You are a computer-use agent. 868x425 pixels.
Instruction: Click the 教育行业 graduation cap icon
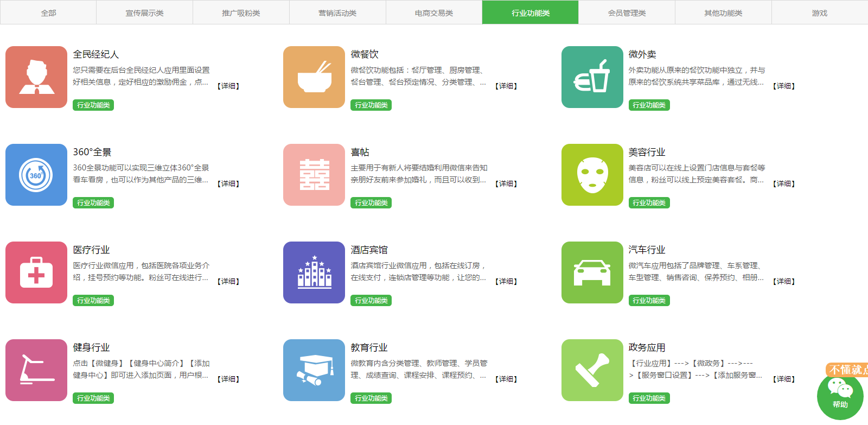[x=314, y=370]
